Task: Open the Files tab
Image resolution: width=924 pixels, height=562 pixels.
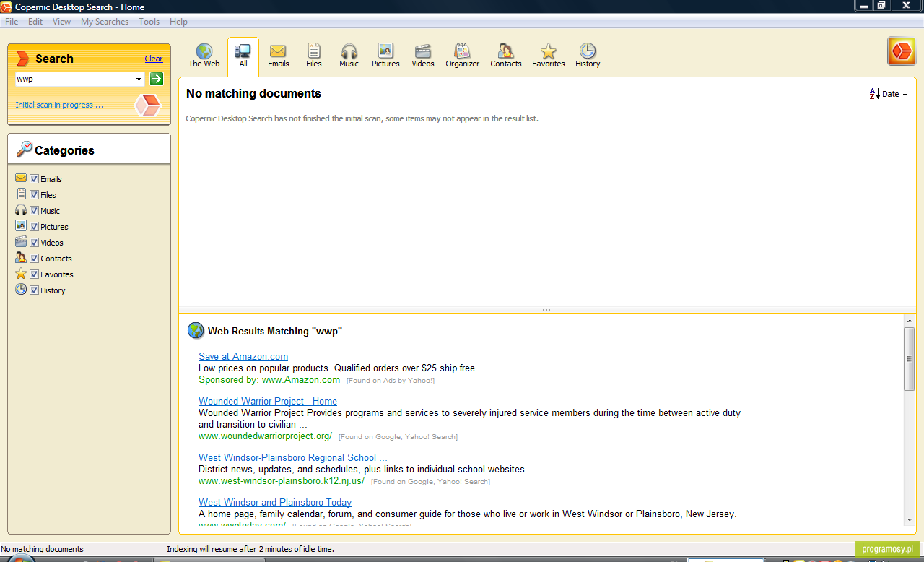Action: (x=314, y=56)
